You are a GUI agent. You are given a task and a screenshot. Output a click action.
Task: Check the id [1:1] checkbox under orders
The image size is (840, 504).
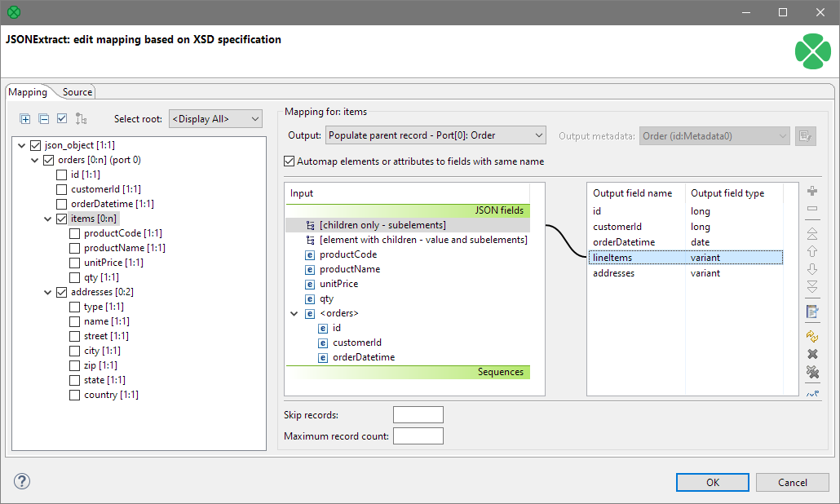pyautogui.click(x=62, y=175)
